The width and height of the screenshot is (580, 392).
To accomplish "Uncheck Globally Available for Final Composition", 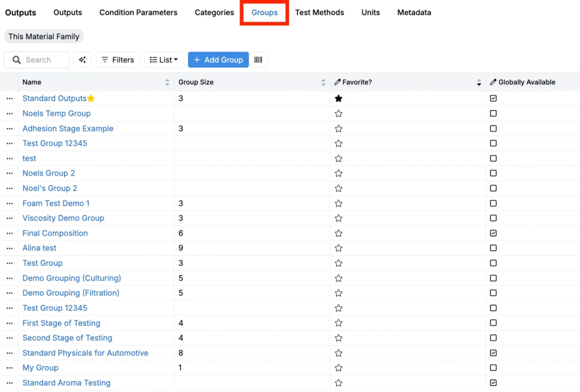I will click(493, 233).
